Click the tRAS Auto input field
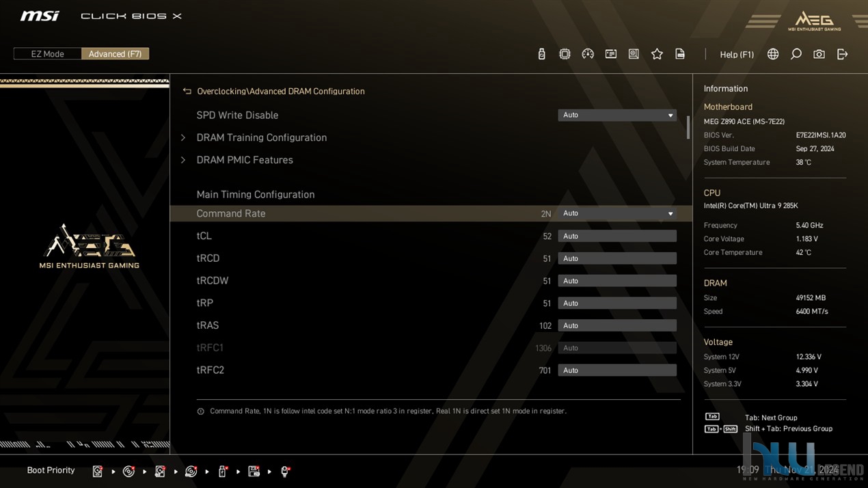868x488 pixels. 617,326
